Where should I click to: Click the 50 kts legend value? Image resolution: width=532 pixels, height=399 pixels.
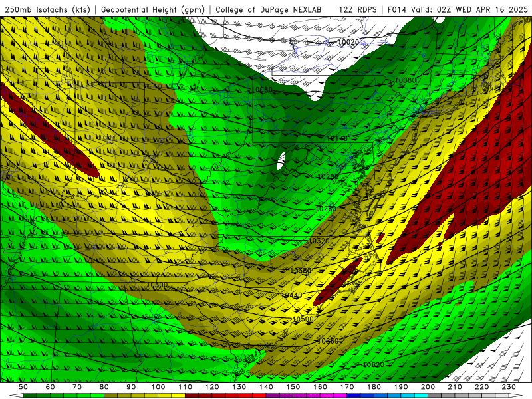click(23, 387)
